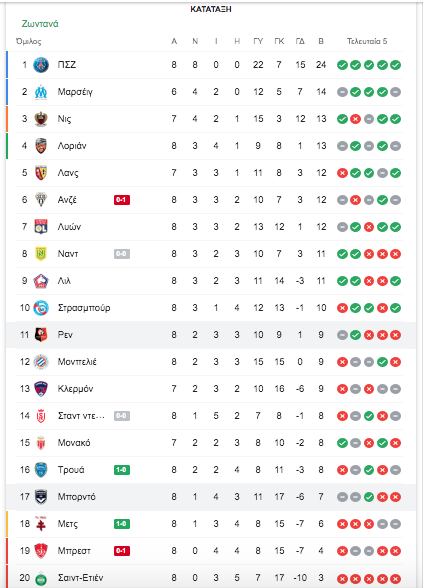
Task: Select the Bordeaux team badge
Action: pyautogui.click(x=41, y=497)
